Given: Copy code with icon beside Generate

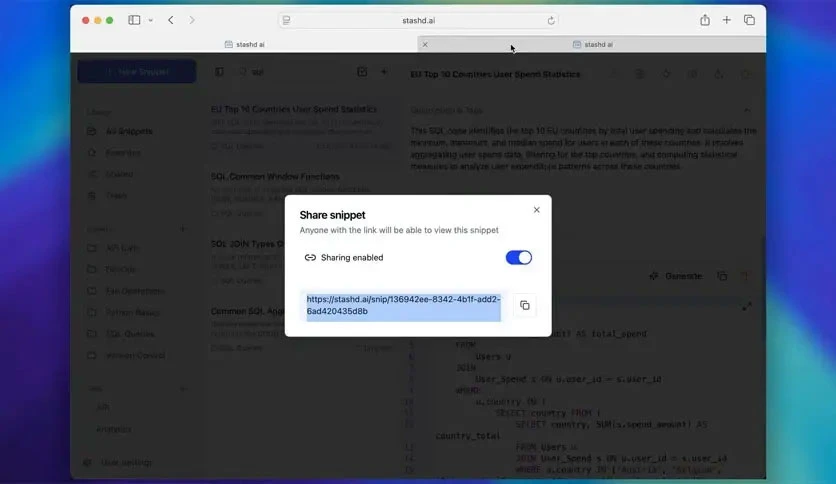Looking at the screenshot, I should [x=722, y=276].
